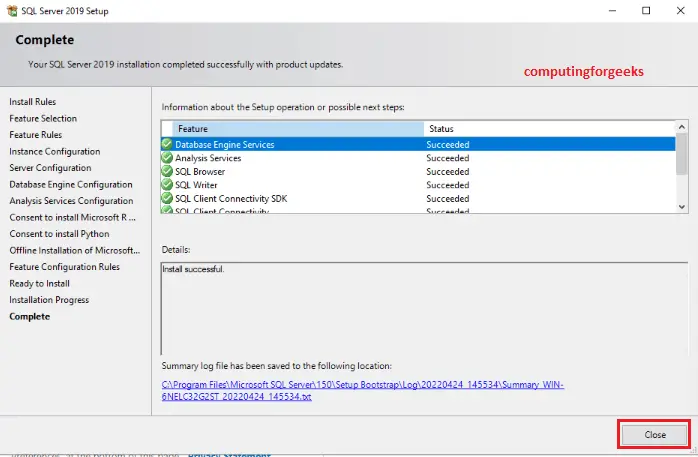Click Succeeded status for Database Engine Services

[448, 145]
